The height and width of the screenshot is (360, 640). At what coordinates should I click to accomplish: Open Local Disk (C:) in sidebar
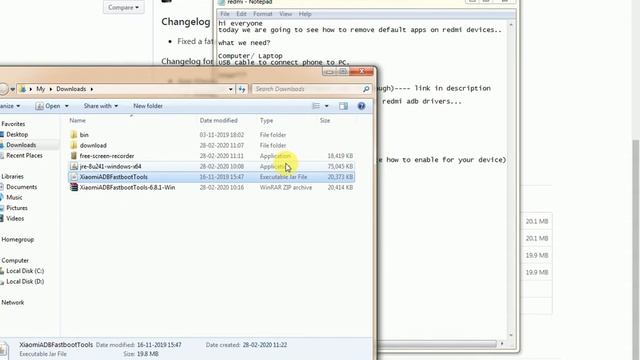click(x=25, y=271)
